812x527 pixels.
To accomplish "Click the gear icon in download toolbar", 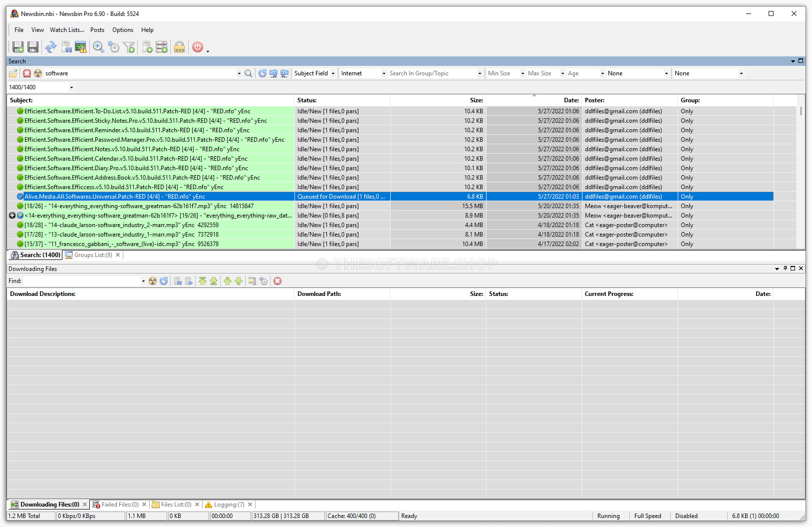I will pos(264,281).
